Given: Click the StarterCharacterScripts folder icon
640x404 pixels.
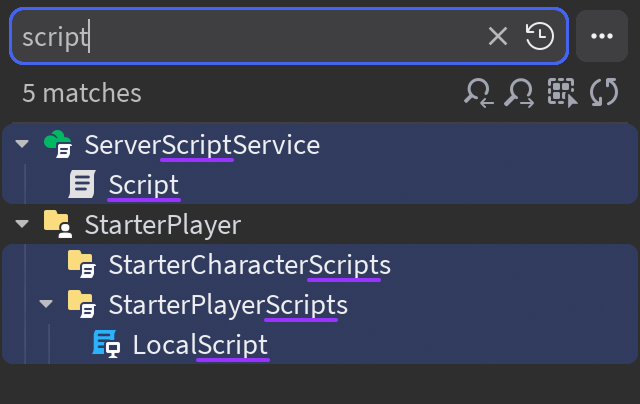Looking at the screenshot, I should (x=81, y=265).
